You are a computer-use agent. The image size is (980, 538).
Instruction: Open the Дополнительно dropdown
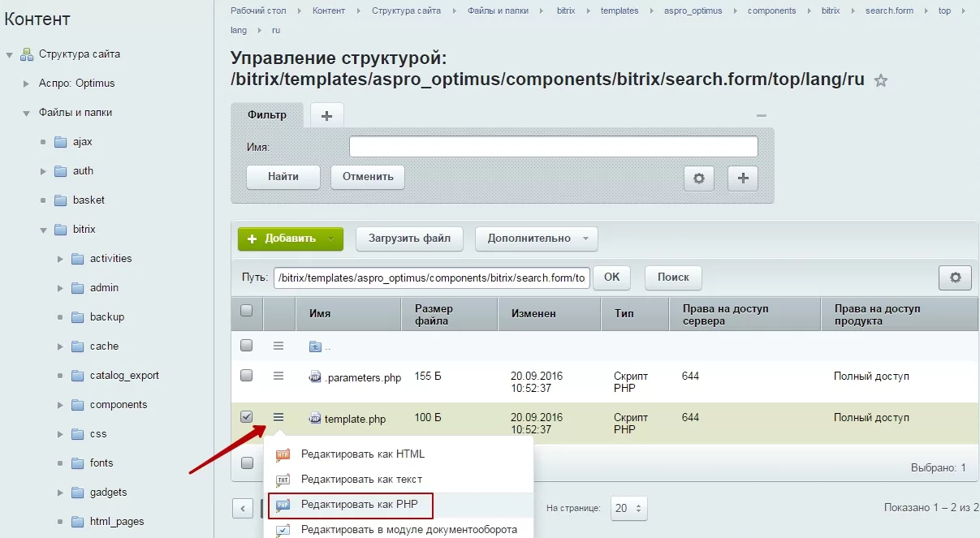pos(537,239)
